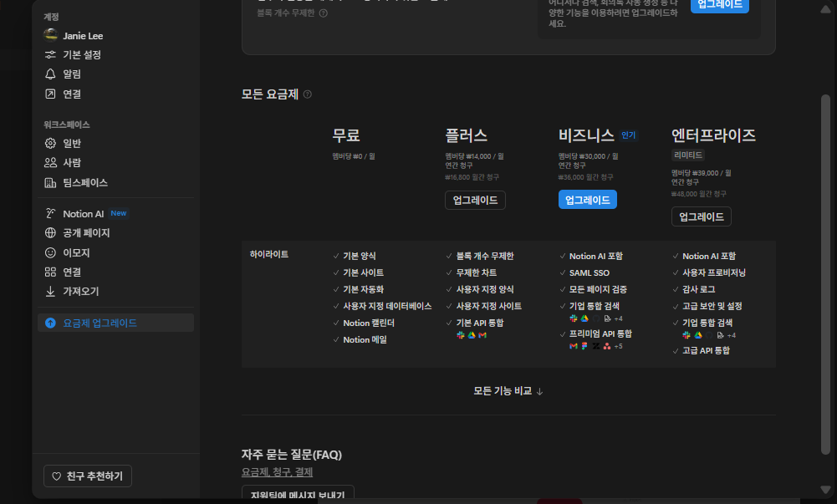
Task: Click scrollbar down arrow
Action: tap(825, 489)
